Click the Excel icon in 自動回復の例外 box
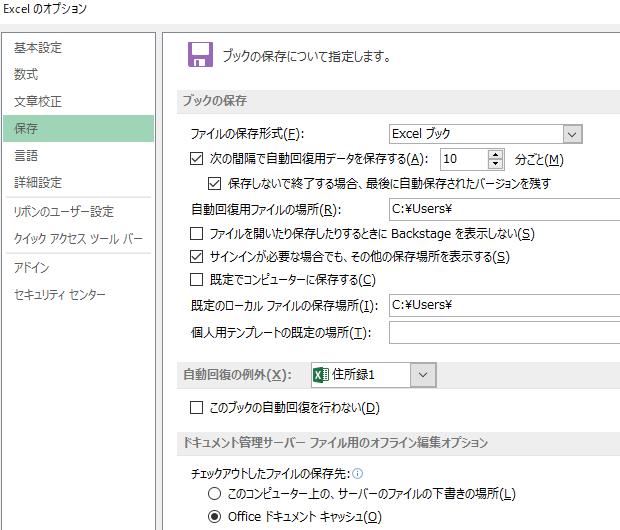Image resolution: width=620 pixels, height=530 pixels. pos(321,374)
